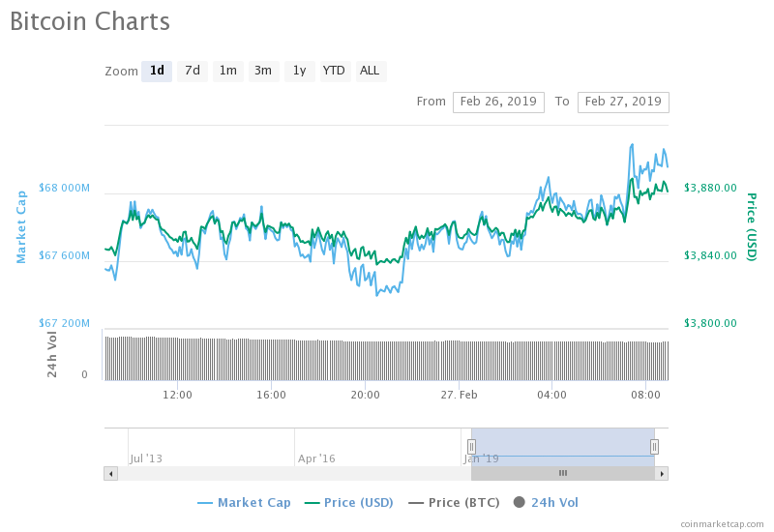This screenshot has width=774, height=532.
Task: Click the 24h Vol axis title
Action: pos(52,354)
